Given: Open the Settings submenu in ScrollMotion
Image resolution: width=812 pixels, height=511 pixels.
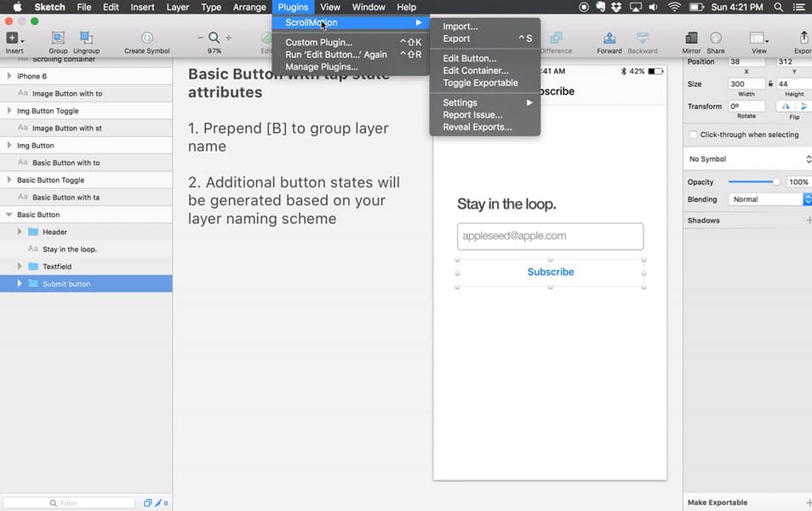Looking at the screenshot, I should [x=460, y=101].
